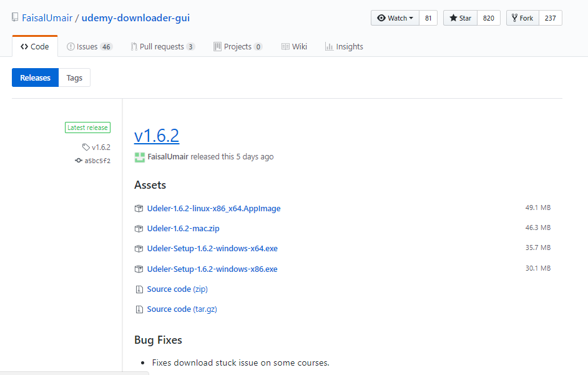Click the Projects count badge 0

tap(258, 47)
